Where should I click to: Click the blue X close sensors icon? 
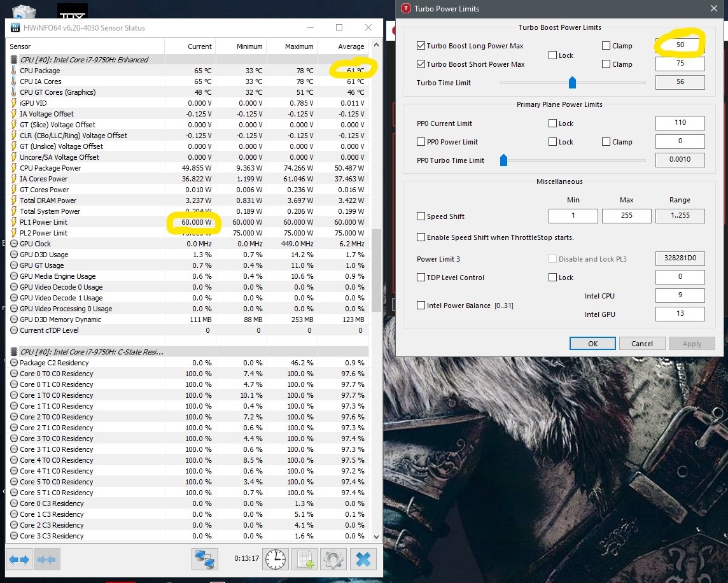coord(363,559)
